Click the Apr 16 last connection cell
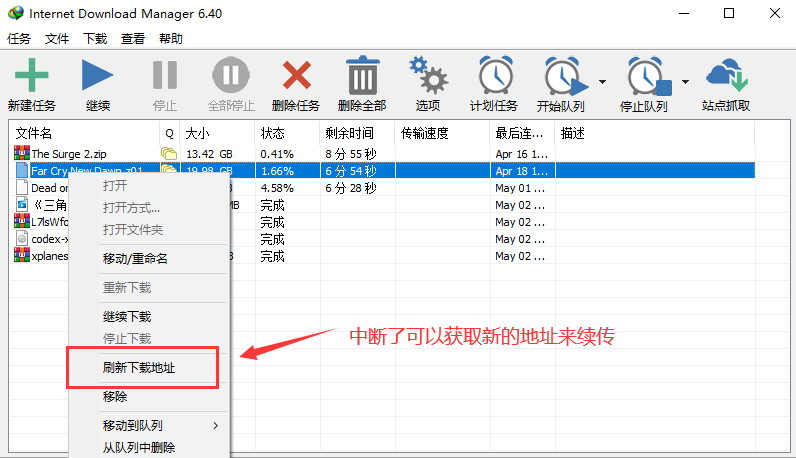Image resolution: width=796 pixels, height=458 pixels. [x=522, y=154]
